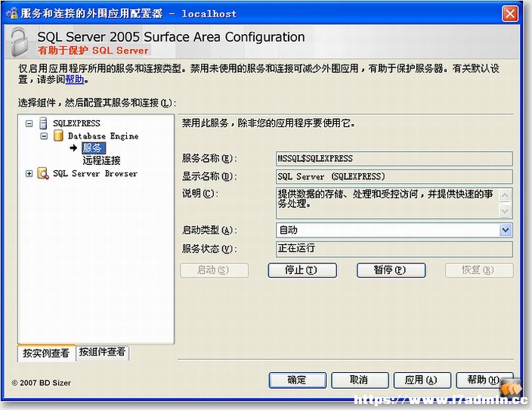The width and height of the screenshot is (532, 410).
Task: Apply changes with 应用(A)
Action: pos(422,380)
